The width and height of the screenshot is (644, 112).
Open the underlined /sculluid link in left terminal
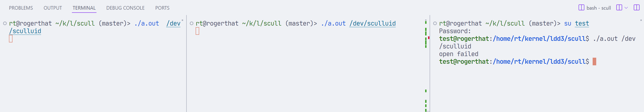tap(25, 31)
